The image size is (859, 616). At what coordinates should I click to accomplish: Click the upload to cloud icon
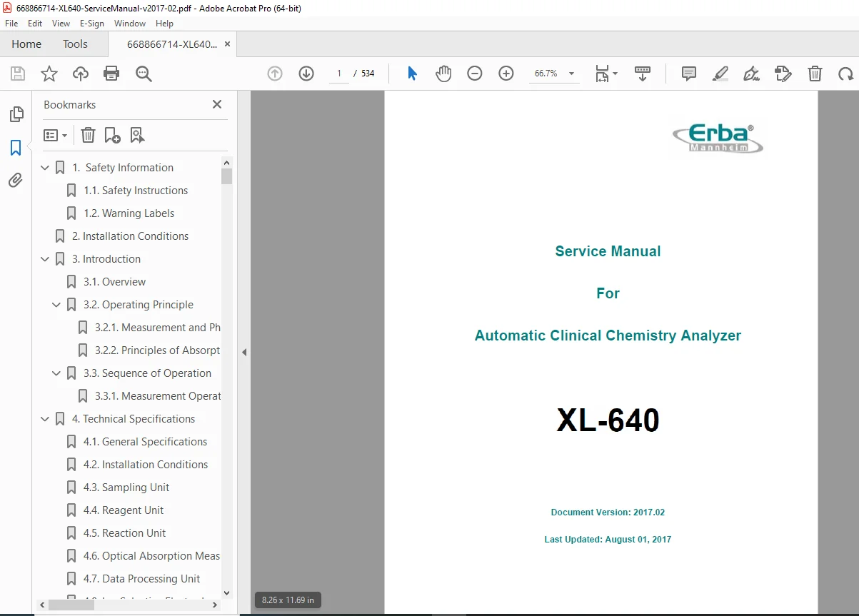[x=81, y=74]
